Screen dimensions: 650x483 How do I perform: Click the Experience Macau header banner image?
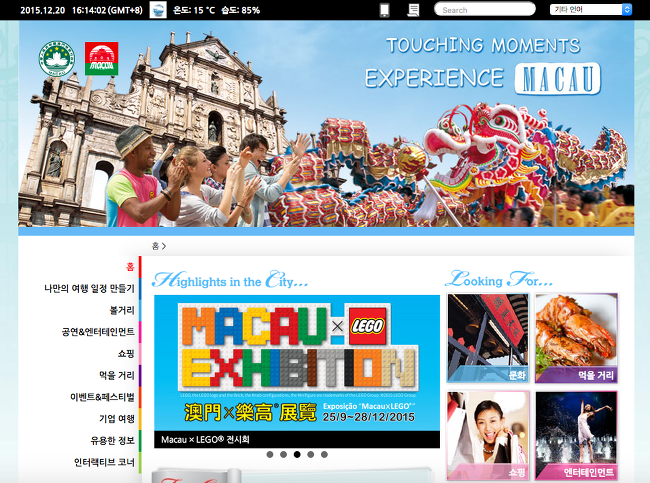[326, 124]
